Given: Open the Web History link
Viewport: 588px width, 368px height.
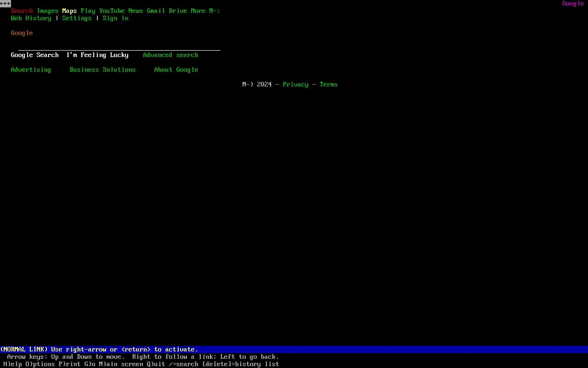Looking at the screenshot, I should 31,18.
